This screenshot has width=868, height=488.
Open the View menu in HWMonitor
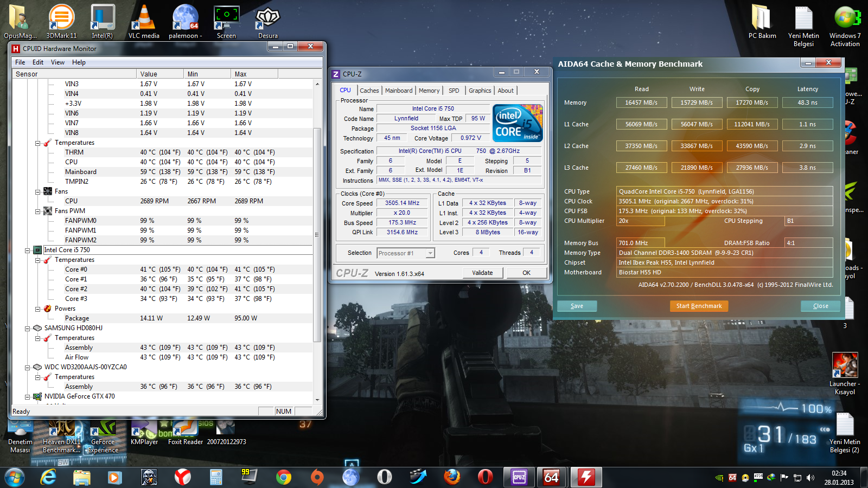58,62
